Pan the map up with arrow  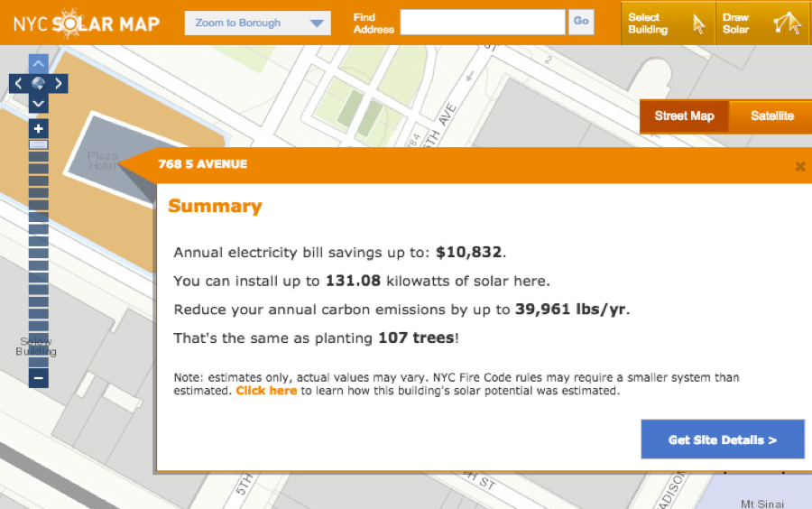click(38, 64)
